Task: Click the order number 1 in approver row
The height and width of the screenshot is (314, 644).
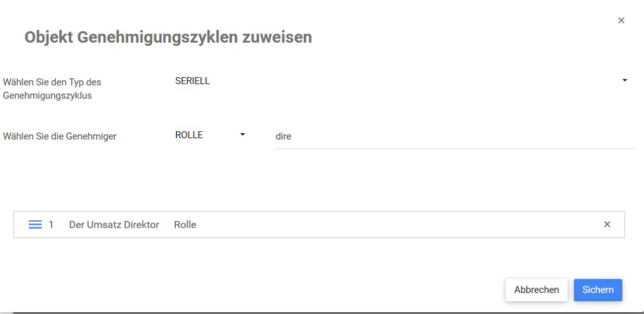Action: point(52,225)
